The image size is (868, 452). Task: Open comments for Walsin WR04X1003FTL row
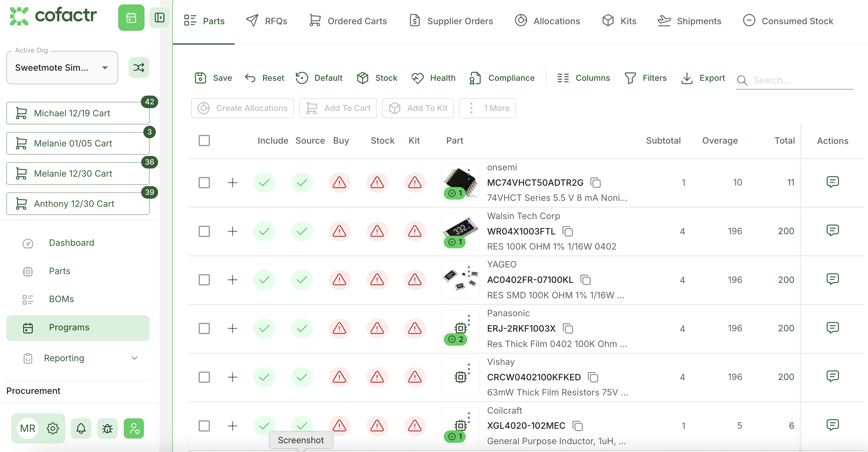click(x=832, y=230)
